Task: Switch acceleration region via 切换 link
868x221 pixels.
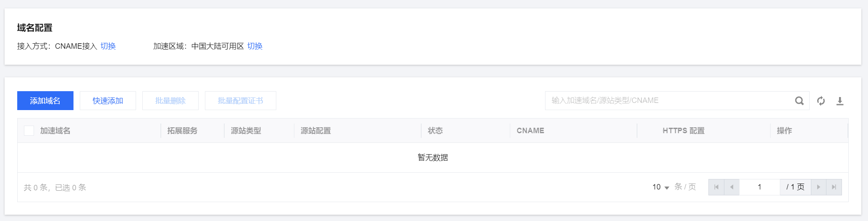Action: point(255,46)
